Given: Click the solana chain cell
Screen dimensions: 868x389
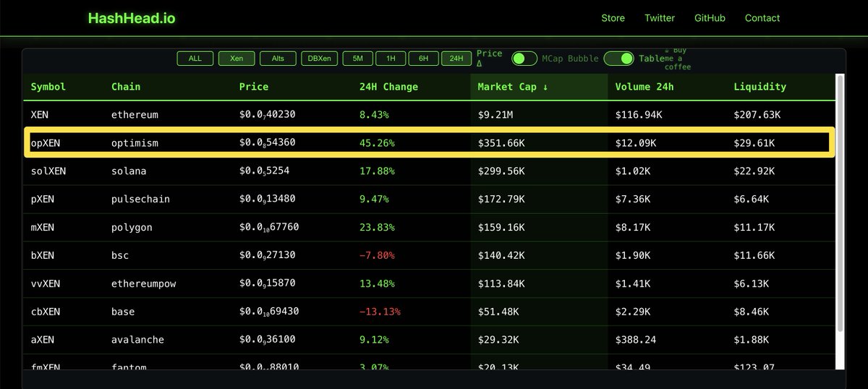Looking at the screenshot, I should tap(129, 171).
